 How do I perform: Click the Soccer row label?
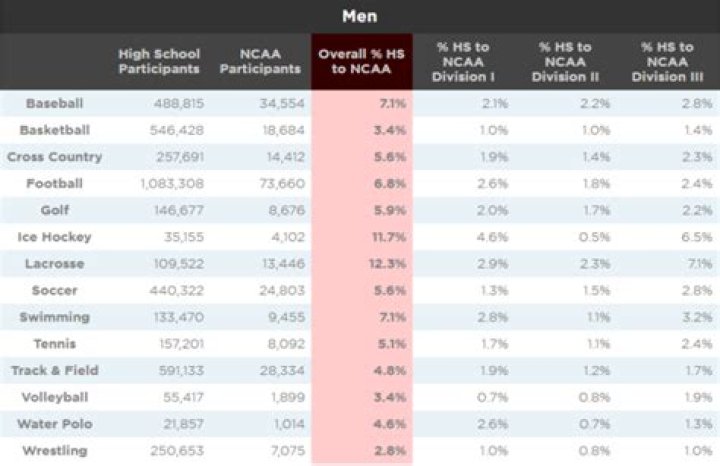coord(54,291)
